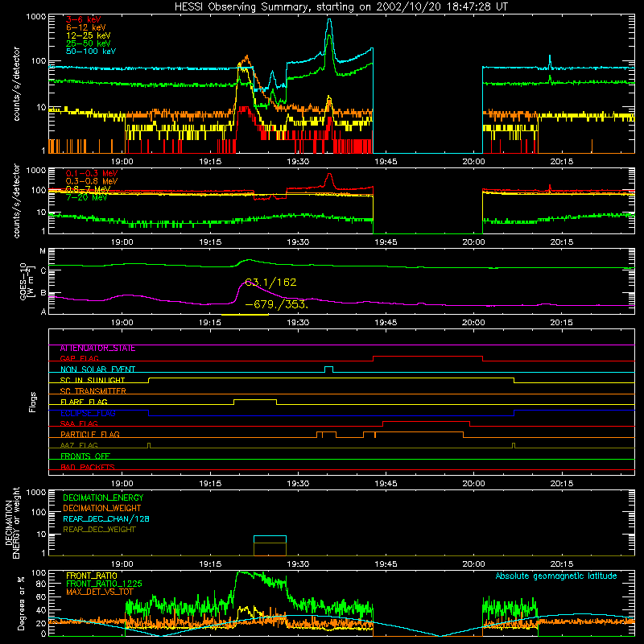Select the green 25-50 keV legend label

tap(89, 43)
